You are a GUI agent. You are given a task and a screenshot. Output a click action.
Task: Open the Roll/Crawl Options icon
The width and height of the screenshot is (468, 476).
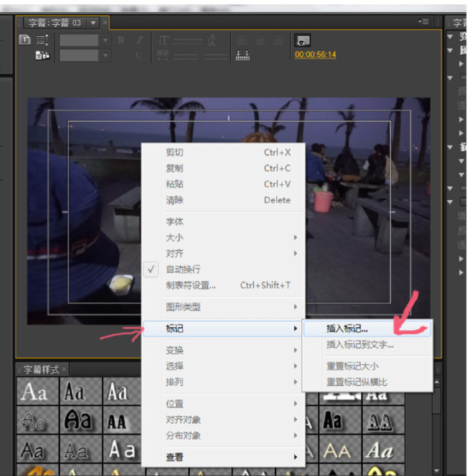coord(43,40)
